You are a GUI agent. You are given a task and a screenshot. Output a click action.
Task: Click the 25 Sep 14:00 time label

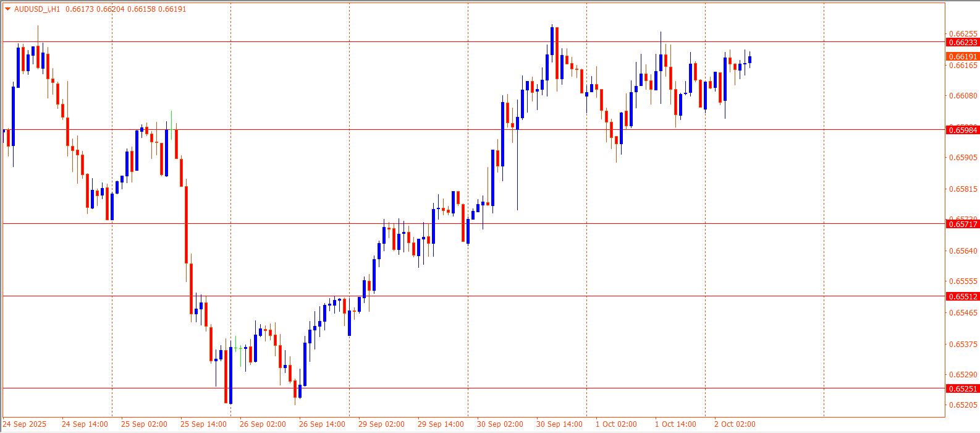tap(203, 424)
